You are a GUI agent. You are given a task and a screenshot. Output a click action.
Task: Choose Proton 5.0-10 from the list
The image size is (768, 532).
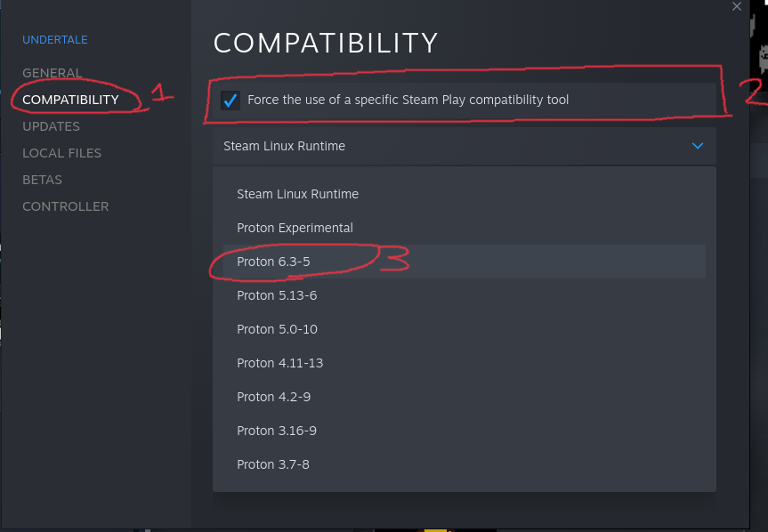(x=277, y=329)
